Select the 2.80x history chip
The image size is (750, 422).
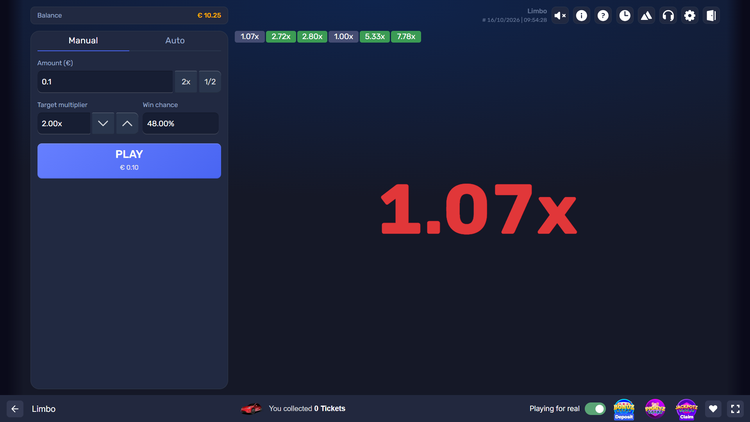click(x=312, y=37)
